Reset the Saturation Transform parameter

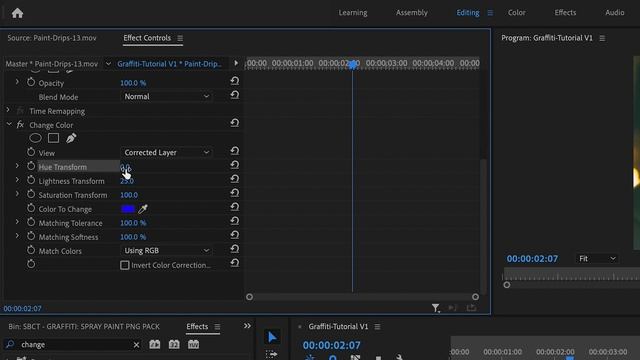pos(234,193)
